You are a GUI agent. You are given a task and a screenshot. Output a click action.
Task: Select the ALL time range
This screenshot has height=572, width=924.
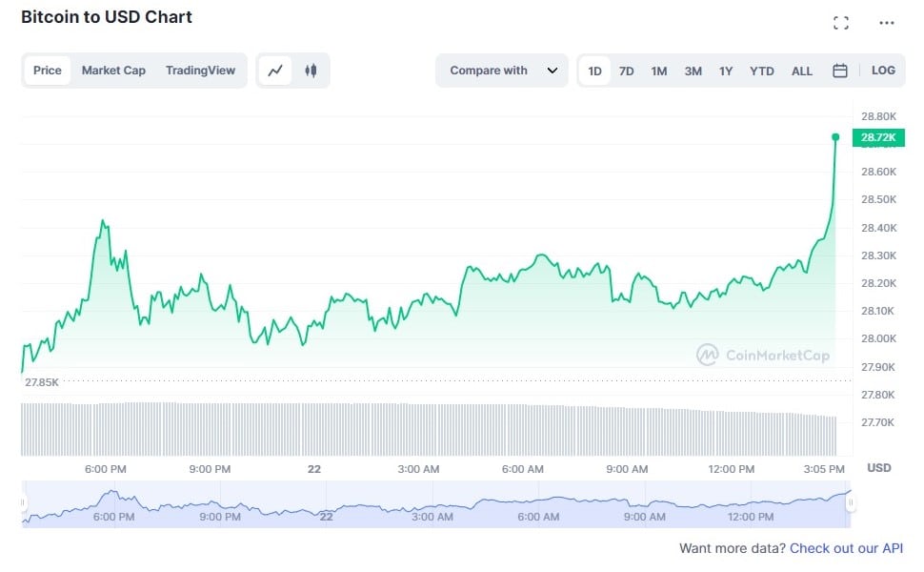coord(802,71)
